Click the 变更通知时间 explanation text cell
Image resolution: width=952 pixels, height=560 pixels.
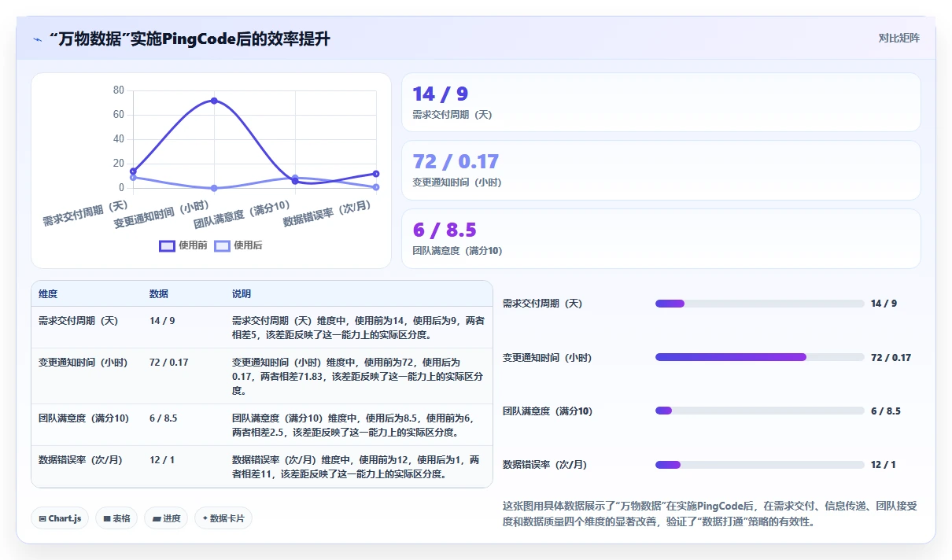[357, 376]
